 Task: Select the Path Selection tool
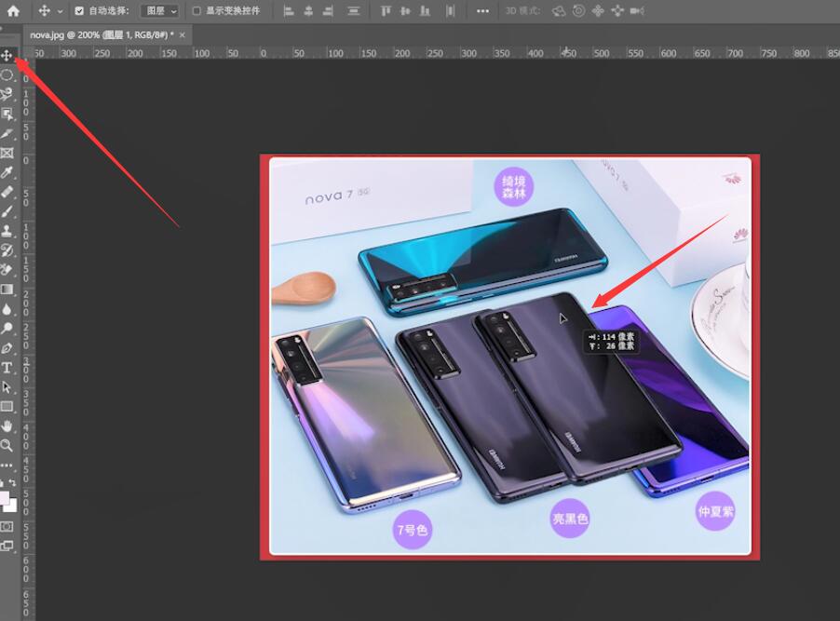coord(7,387)
